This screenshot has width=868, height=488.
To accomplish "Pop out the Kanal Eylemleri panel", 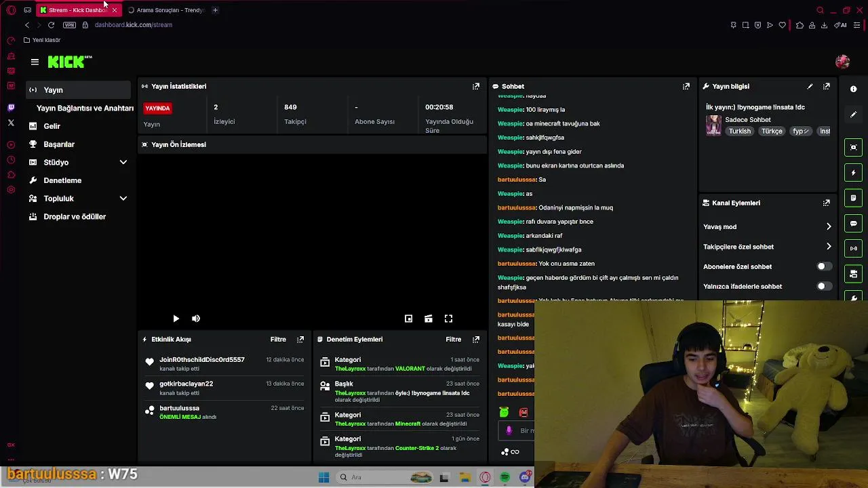I will 826,203.
